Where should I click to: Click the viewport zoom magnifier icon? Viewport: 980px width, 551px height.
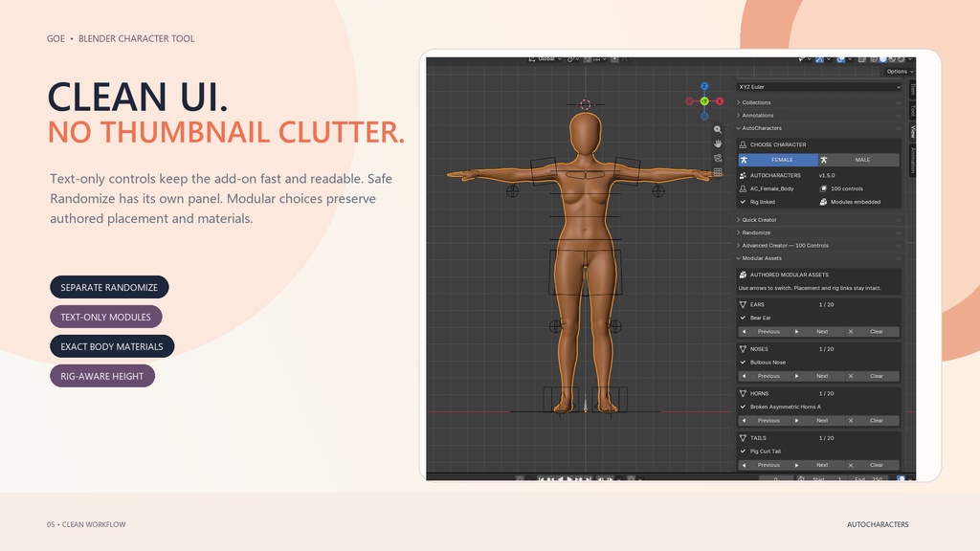[718, 129]
